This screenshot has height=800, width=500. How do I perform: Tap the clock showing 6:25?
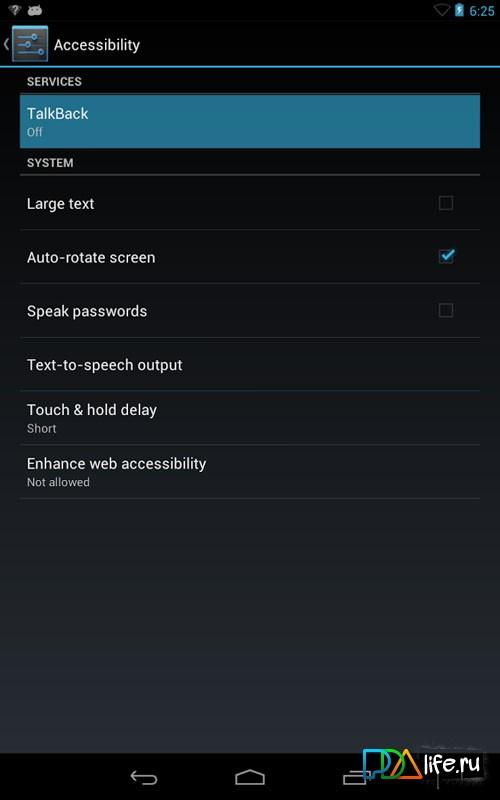[x=482, y=11]
